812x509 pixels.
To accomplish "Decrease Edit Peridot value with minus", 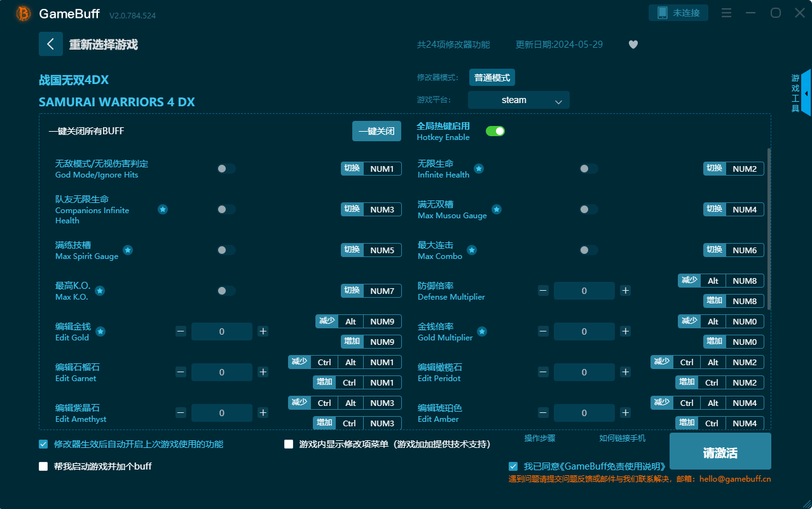I will (543, 372).
